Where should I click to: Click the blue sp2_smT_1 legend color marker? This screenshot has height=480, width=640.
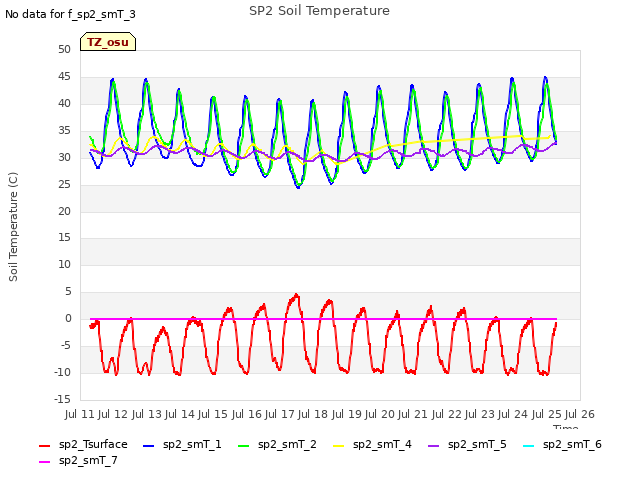(149, 446)
